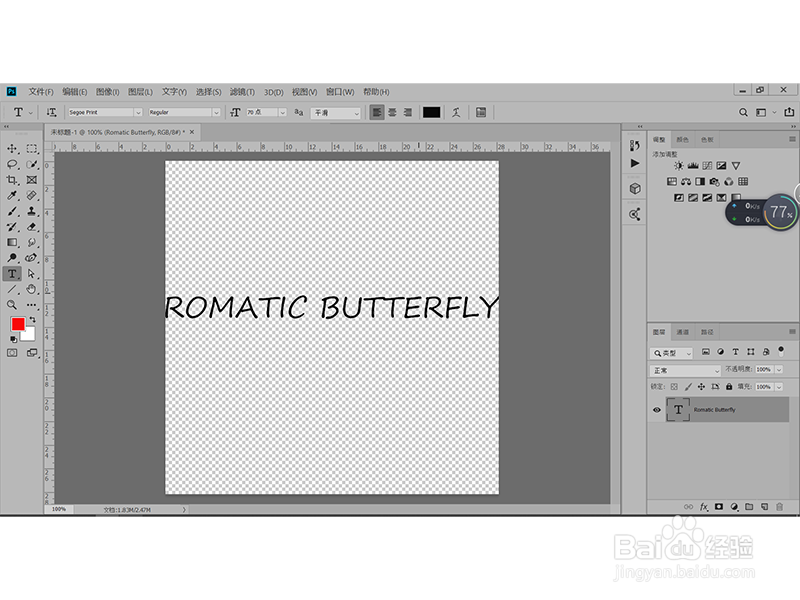This screenshot has width=800, height=600.
Task: Click the white background color swatch
Action: tap(30, 335)
